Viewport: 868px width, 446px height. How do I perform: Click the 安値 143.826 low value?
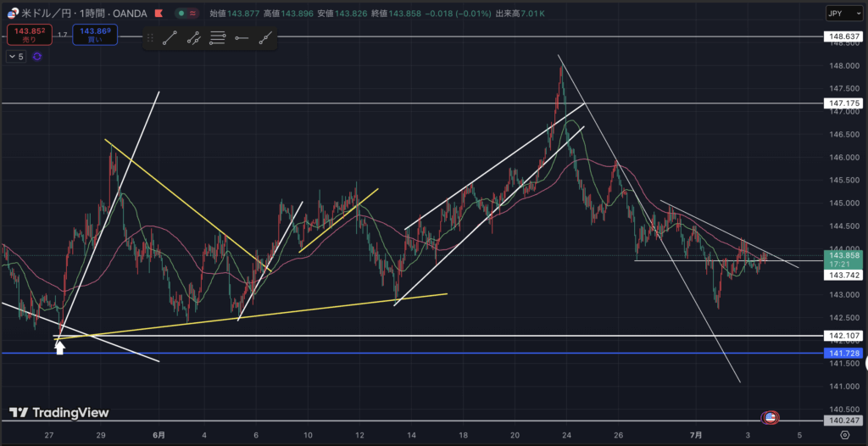tap(342, 13)
